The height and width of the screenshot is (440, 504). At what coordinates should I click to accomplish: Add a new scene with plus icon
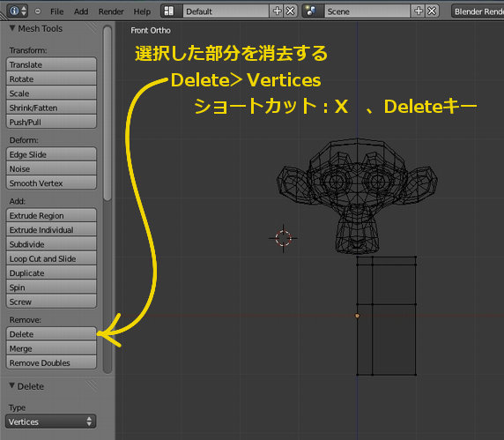tap(419, 11)
